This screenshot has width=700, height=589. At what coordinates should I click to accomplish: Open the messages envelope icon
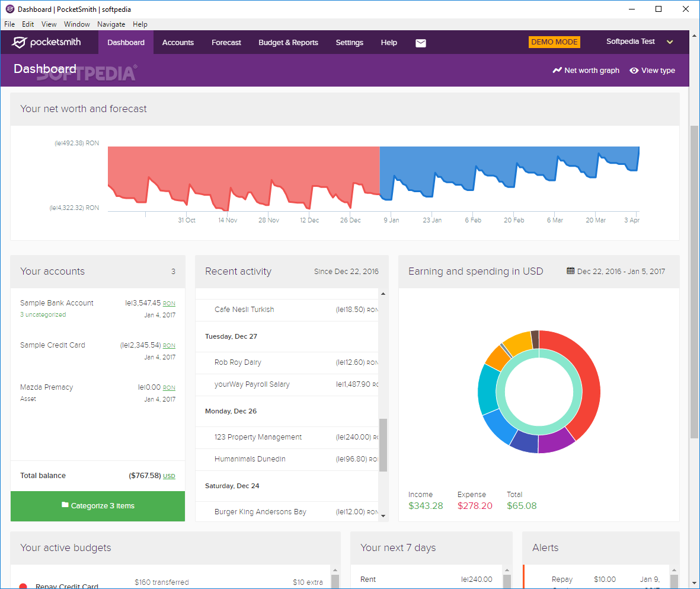coord(421,43)
